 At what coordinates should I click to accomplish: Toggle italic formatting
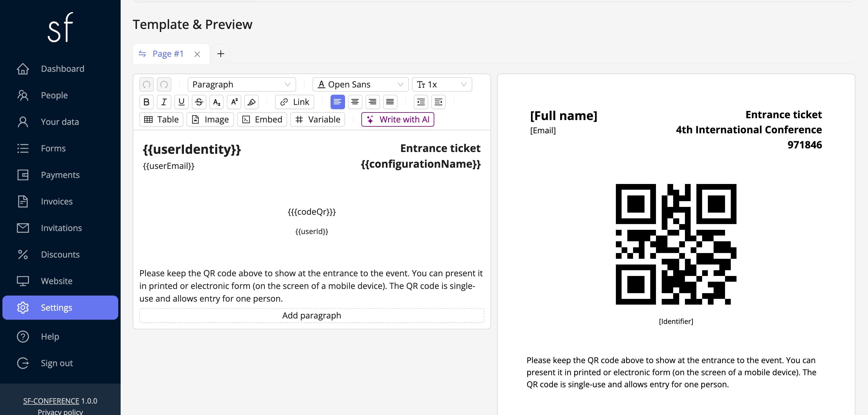pos(164,102)
